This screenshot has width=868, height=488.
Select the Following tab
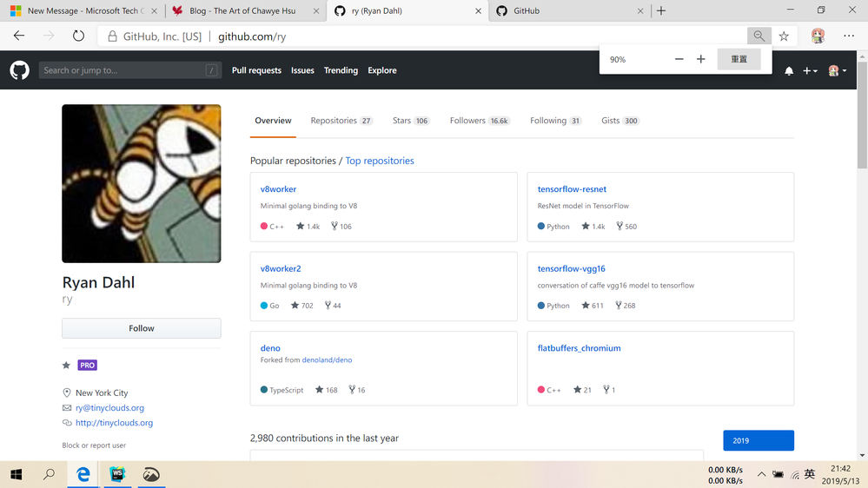[556, 121]
